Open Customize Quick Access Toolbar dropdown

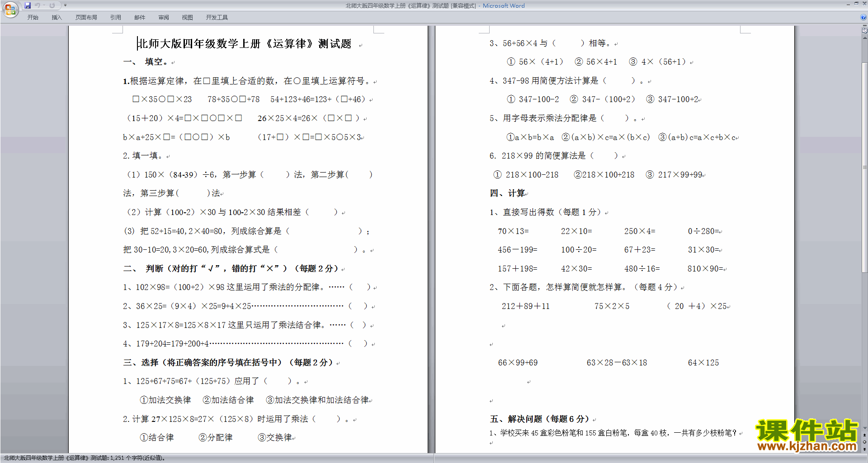pos(65,5)
